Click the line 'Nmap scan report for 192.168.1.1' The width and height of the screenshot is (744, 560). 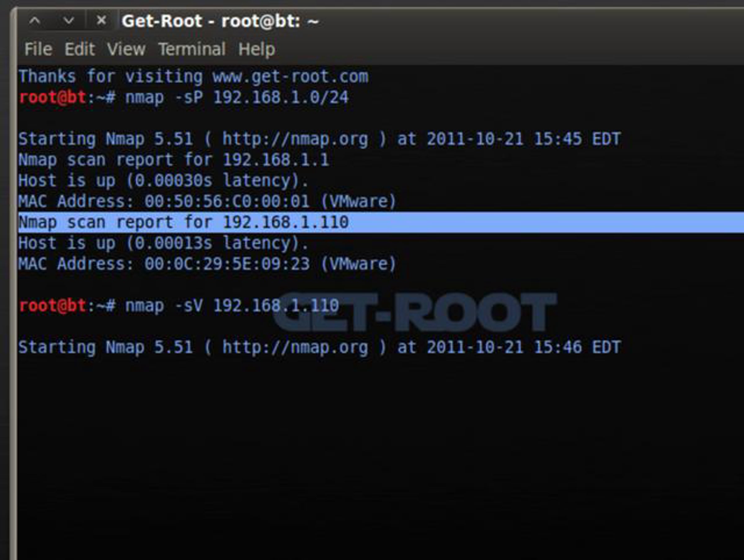click(174, 160)
